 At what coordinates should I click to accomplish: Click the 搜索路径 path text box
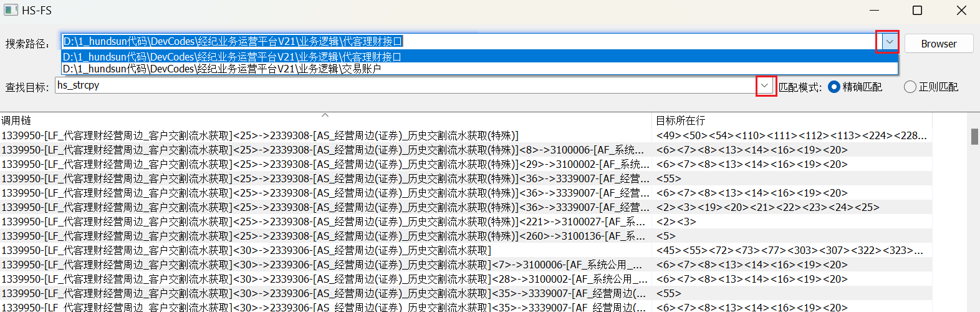(468, 42)
